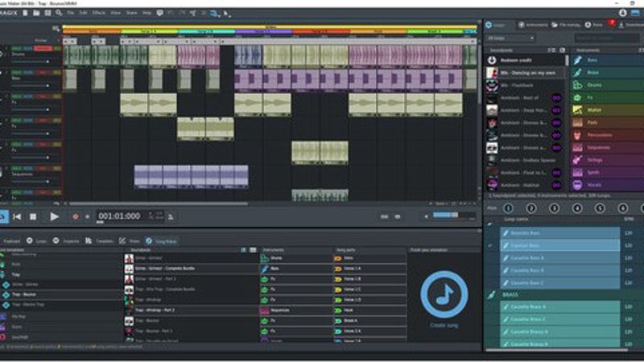Open the Help menu

click(147, 13)
